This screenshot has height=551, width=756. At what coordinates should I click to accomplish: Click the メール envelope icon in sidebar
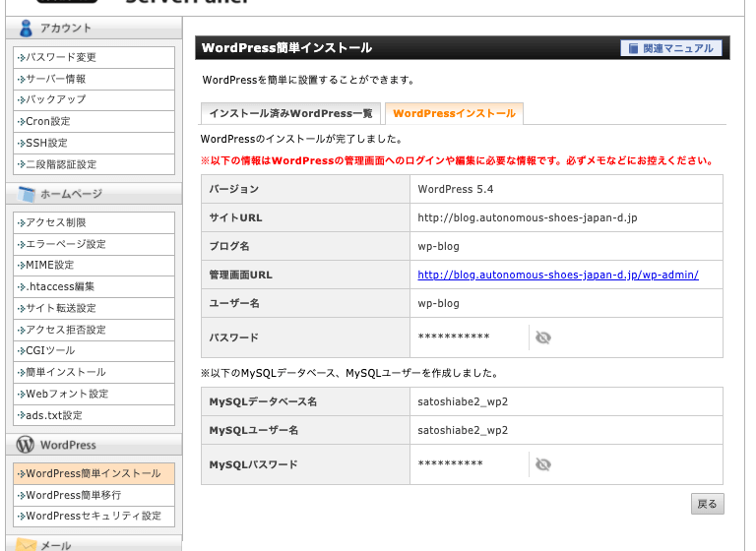coord(27,544)
